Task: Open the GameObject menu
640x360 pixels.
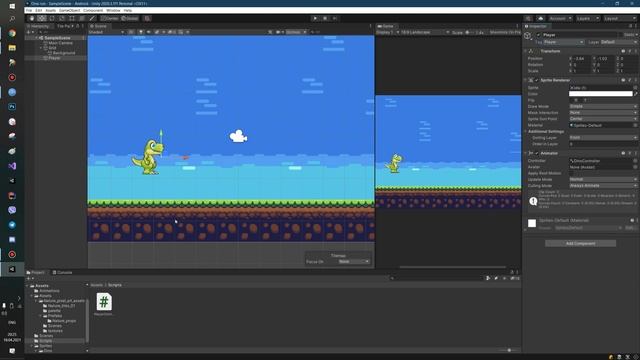Action: point(69,10)
